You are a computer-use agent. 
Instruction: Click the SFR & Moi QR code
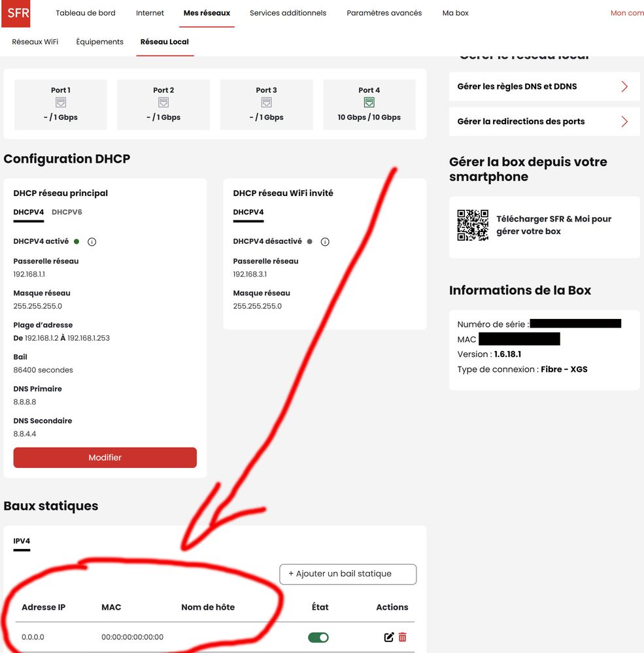tap(473, 226)
